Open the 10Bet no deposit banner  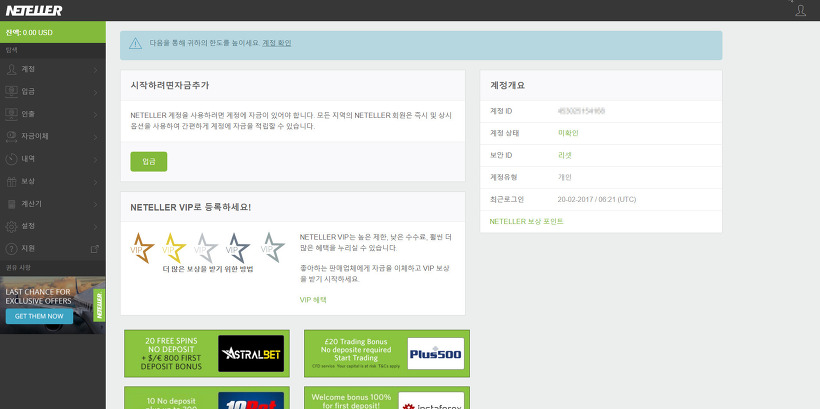(x=207, y=397)
